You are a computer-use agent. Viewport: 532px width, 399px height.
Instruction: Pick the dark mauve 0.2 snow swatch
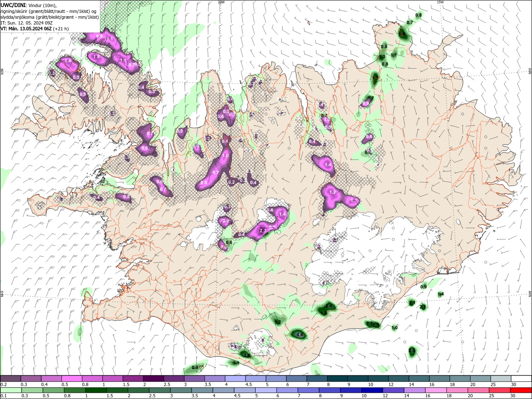point(10,378)
